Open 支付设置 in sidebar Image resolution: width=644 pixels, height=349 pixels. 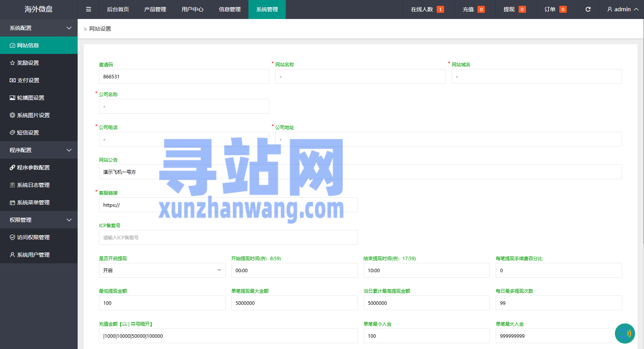pos(39,80)
